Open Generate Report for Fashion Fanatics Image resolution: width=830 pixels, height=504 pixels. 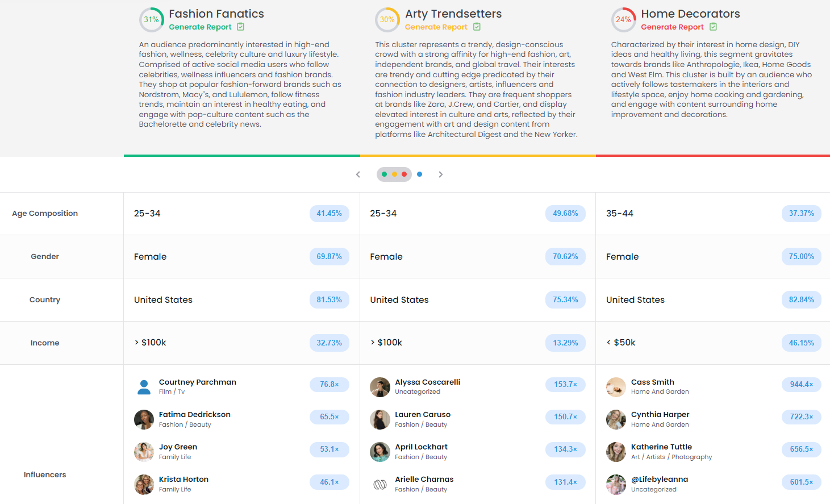(x=200, y=27)
